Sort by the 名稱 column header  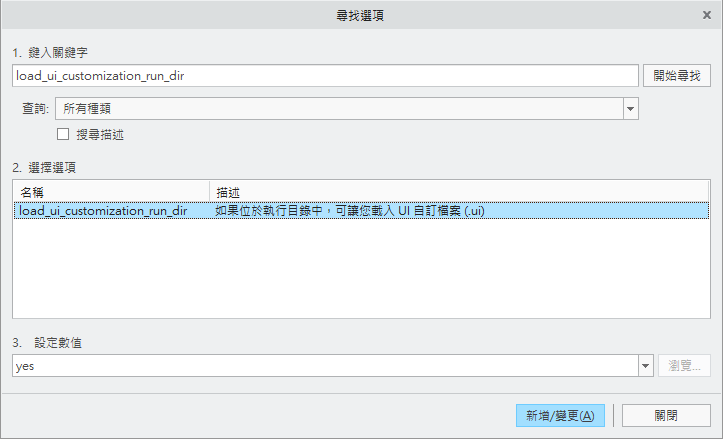coord(110,191)
